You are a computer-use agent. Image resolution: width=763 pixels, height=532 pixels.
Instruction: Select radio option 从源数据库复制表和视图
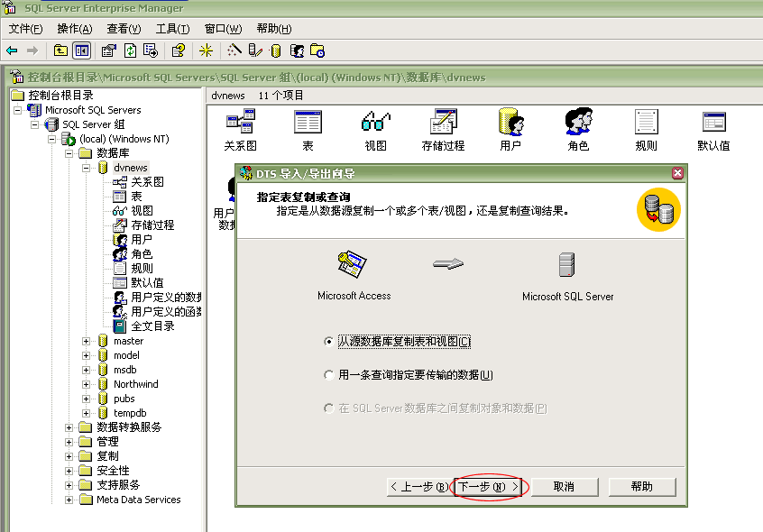pyautogui.click(x=330, y=342)
